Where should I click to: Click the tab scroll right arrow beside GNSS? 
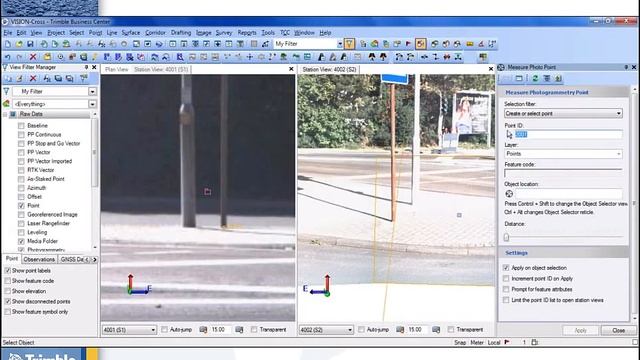coord(95,259)
